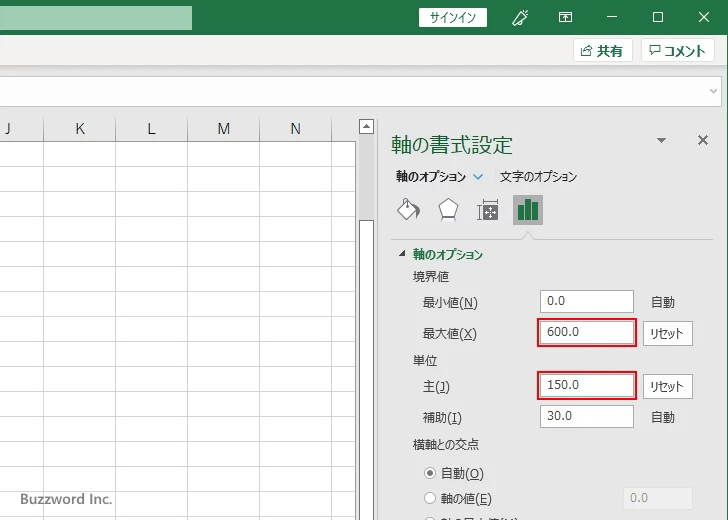
Task: Click the 補助 unit field showing 30.0
Action: (587, 416)
